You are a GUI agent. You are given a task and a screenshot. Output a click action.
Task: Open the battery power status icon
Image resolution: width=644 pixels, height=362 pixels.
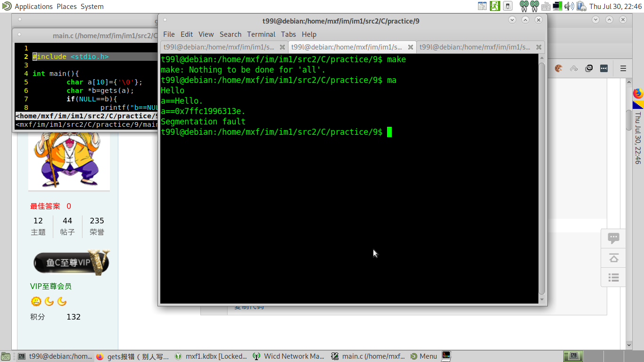[582, 6]
